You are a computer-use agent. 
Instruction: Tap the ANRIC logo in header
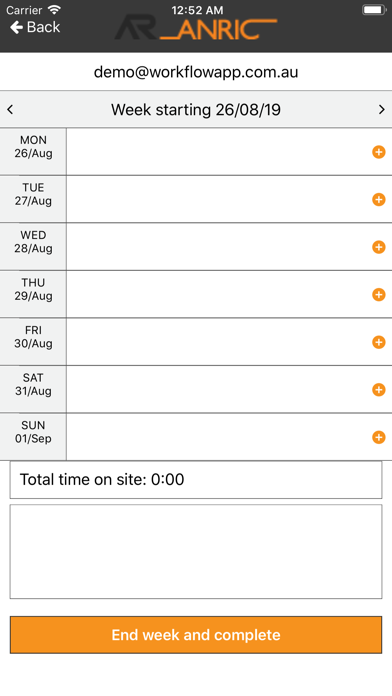[196, 29]
